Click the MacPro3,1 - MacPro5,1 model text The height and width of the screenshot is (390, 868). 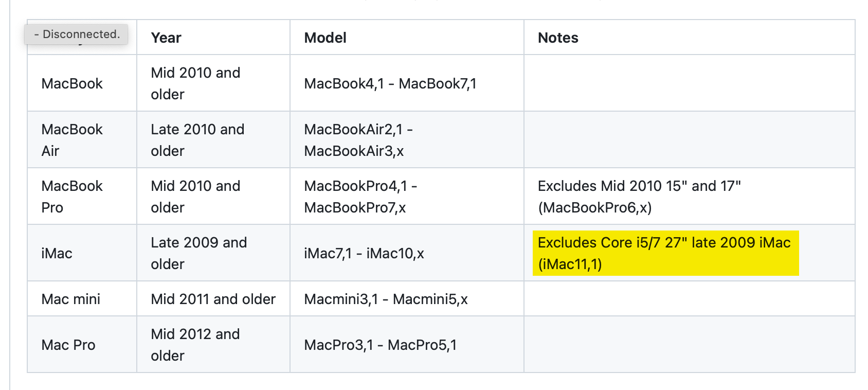point(380,345)
